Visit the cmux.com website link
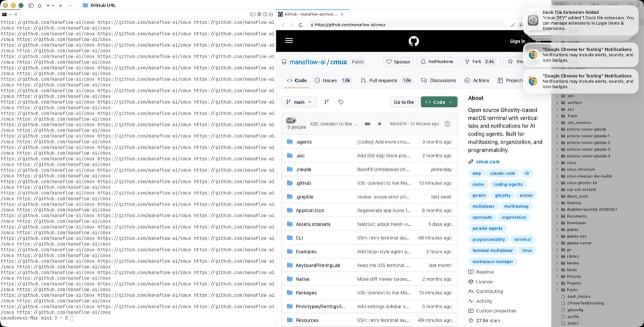The image size is (644, 327). pos(488,161)
